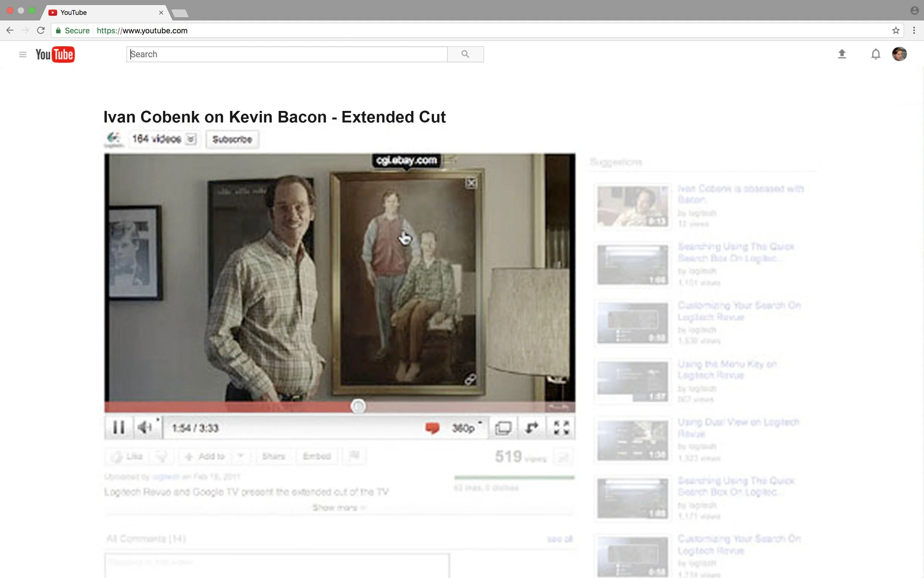
Task: Open the upload video icon
Action: tap(842, 54)
